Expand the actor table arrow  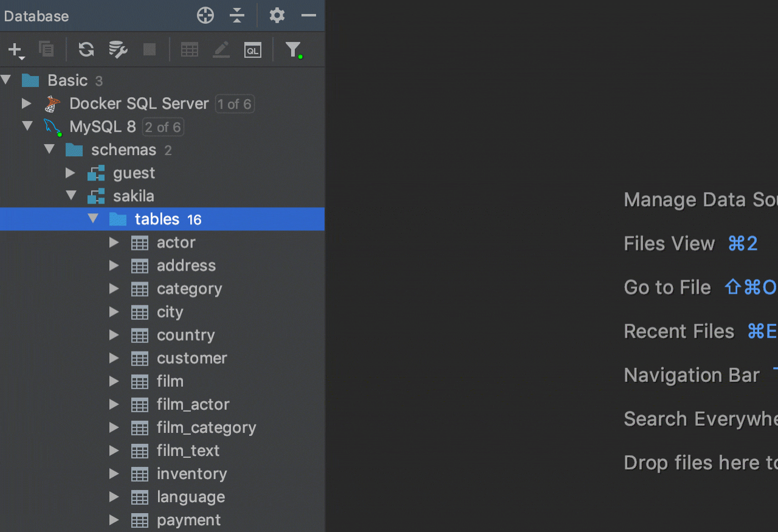pos(114,243)
